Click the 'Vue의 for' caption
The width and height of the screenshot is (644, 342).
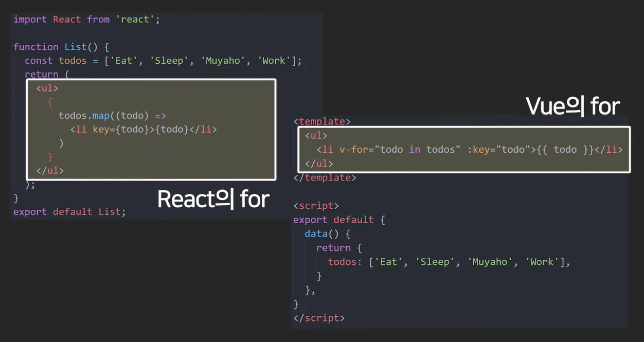[573, 106]
